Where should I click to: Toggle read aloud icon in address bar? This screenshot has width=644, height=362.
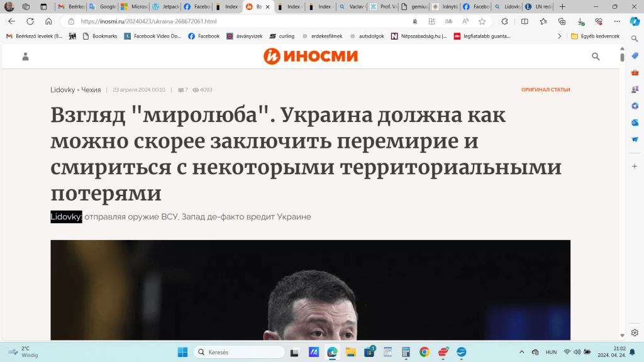pos(465,21)
